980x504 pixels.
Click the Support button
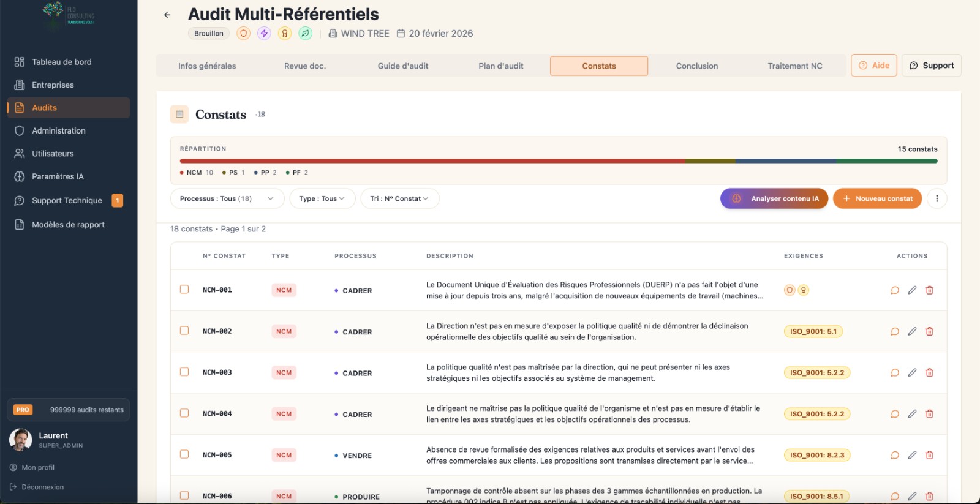(932, 66)
